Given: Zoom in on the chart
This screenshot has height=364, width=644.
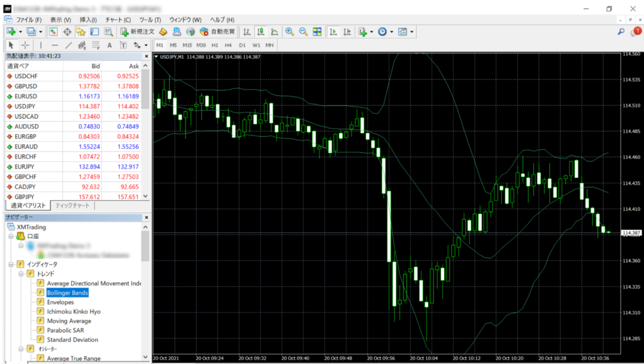Looking at the screenshot, I should [x=289, y=31].
